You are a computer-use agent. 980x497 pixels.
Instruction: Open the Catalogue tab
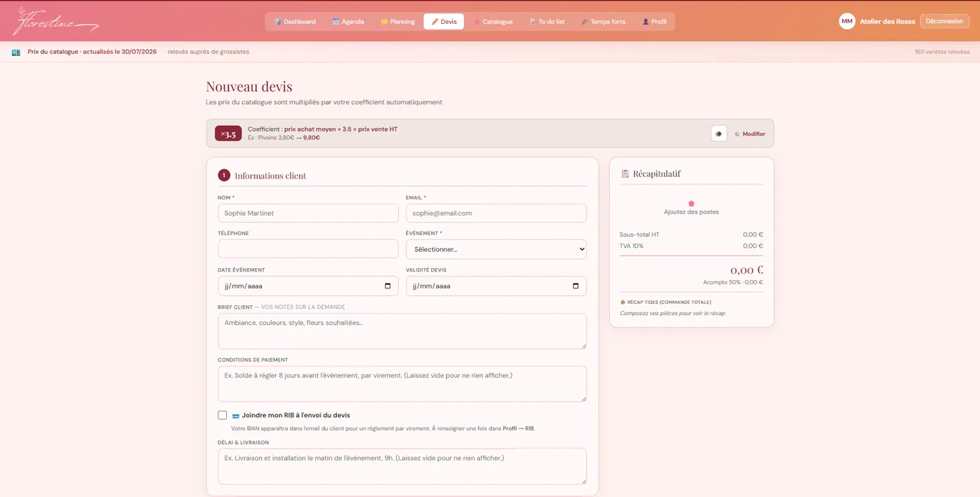[x=493, y=22]
